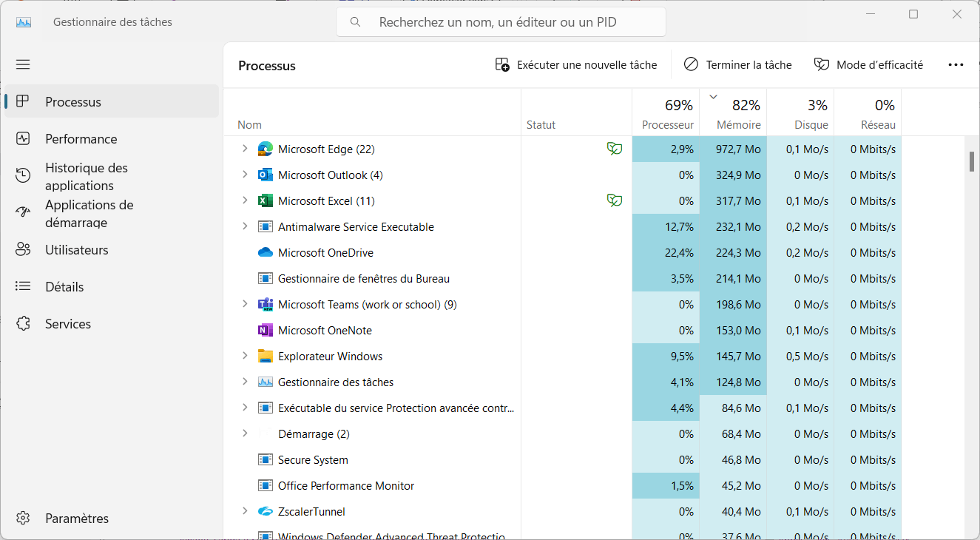
Task: Click the Terminer la tâche button
Action: pos(738,64)
